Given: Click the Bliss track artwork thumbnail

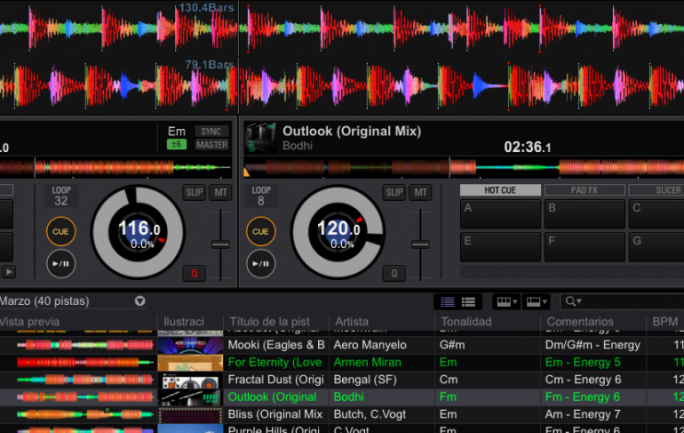Looking at the screenshot, I should point(190,415).
